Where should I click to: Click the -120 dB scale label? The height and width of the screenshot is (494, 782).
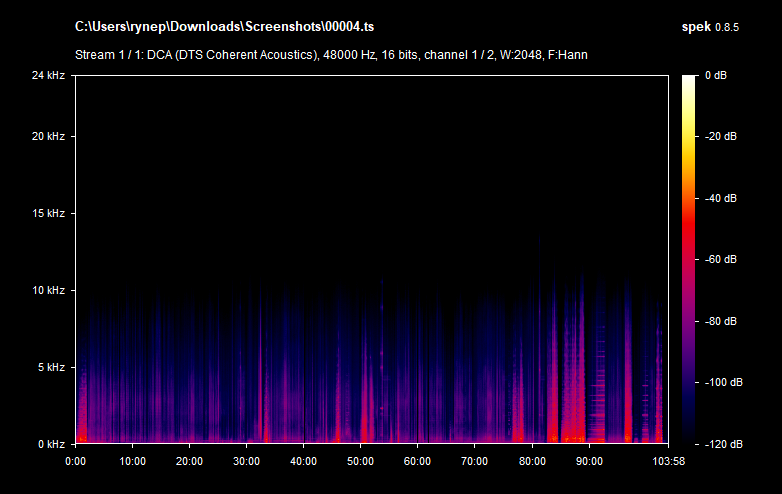pos(720,444)
